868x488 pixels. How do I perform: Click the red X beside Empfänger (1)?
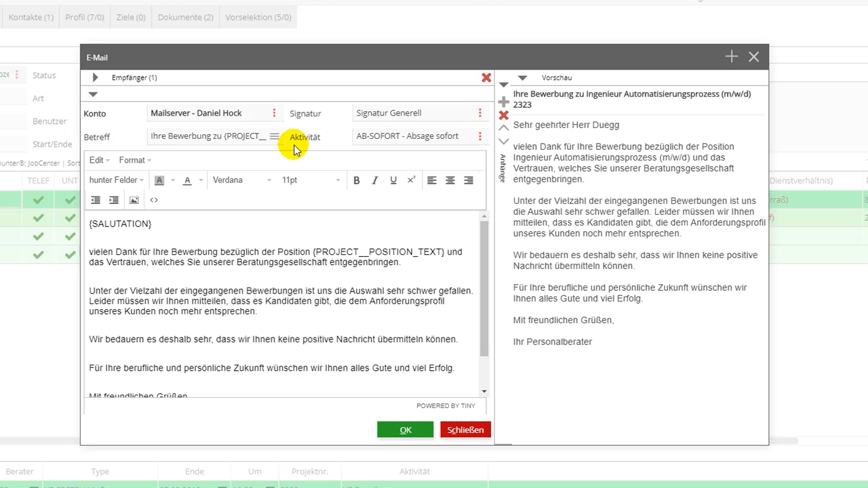pos(486,78)
